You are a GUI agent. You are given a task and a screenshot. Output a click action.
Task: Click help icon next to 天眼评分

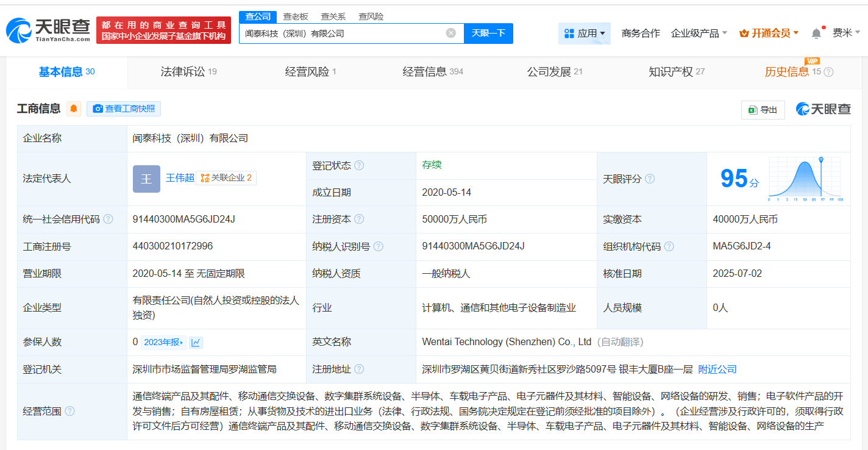650,179
